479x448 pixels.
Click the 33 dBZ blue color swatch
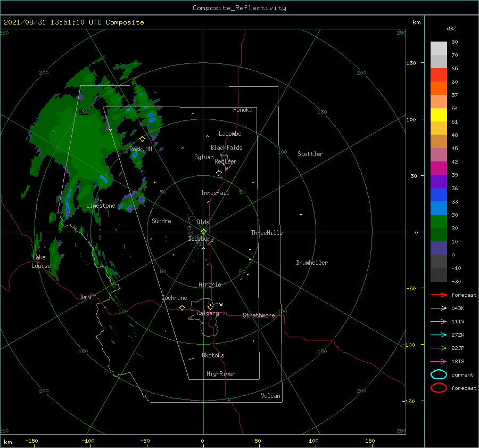[x=439, y=194]
